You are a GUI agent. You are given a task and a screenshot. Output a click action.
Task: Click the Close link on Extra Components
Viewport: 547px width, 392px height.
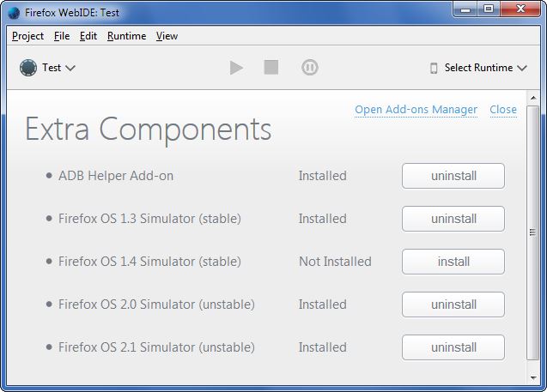[x=503, y=110]
